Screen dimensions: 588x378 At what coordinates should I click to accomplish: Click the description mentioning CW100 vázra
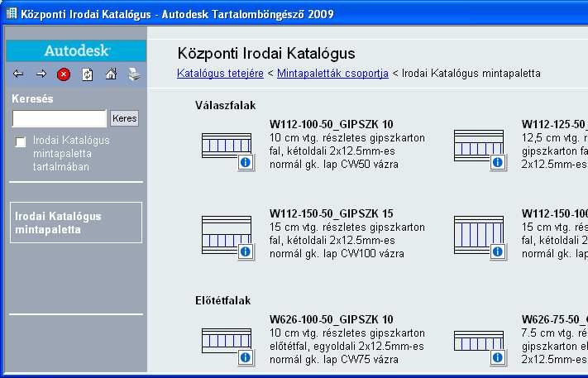(x=347, y=241)
